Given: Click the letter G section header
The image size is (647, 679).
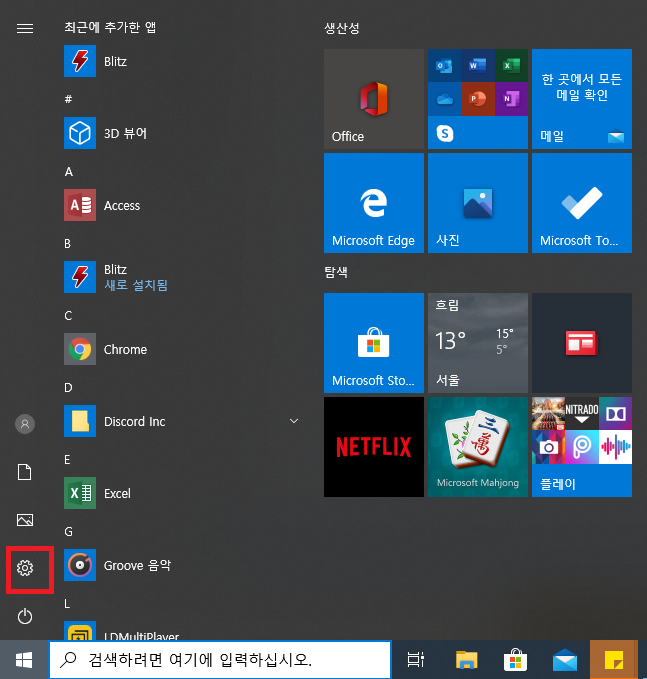Looking at the screenshot, I should coord(68,531).
